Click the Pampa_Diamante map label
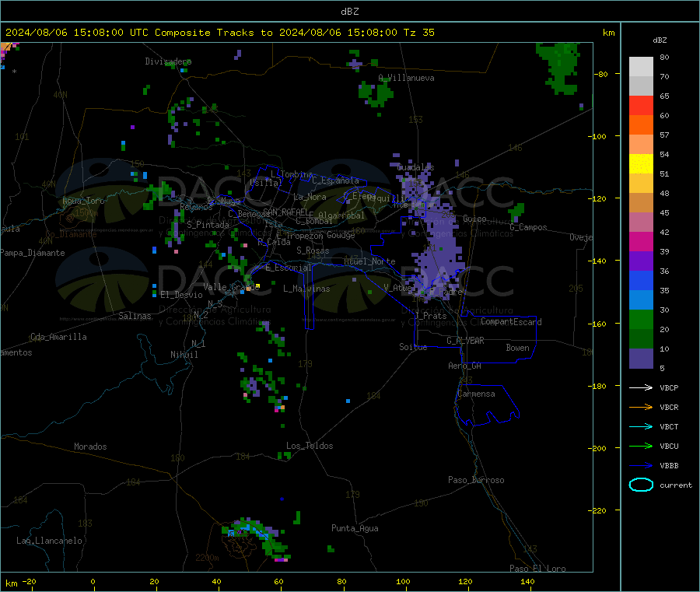This screenshot has height=592, width=700. [33, 253]
